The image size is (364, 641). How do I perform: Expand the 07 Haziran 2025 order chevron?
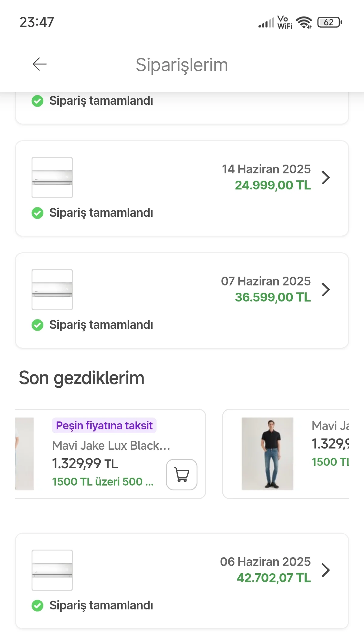coord(326,290)
